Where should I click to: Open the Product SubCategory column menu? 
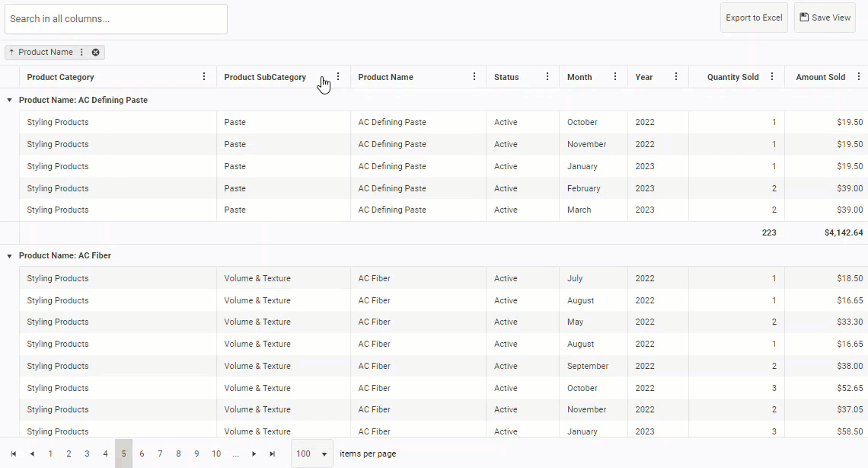coord(338,77)
